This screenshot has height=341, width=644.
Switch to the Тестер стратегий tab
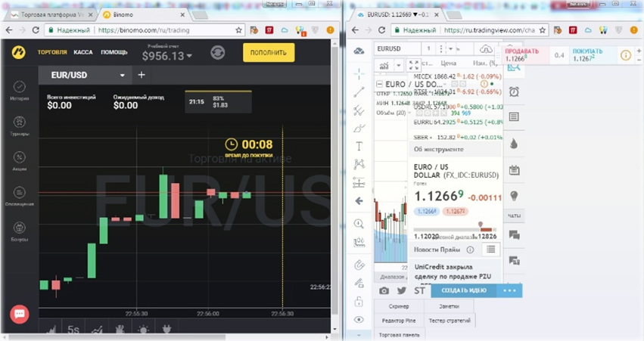click(450, 321)
